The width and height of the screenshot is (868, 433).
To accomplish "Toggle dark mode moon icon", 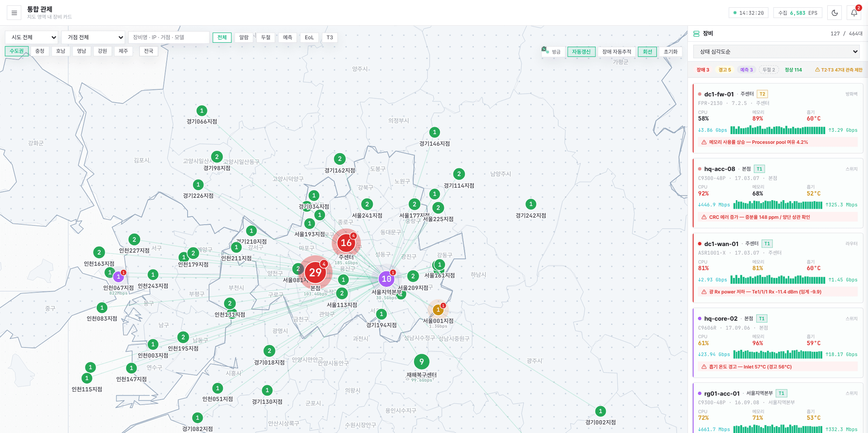I will point(835,13).
